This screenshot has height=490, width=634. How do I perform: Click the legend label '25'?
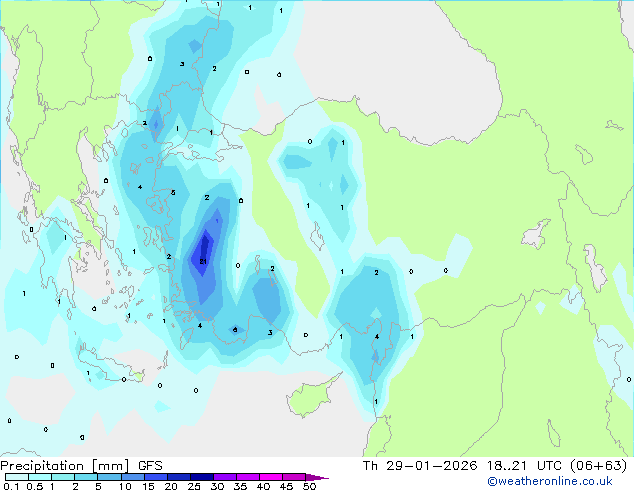pos(194,486)
